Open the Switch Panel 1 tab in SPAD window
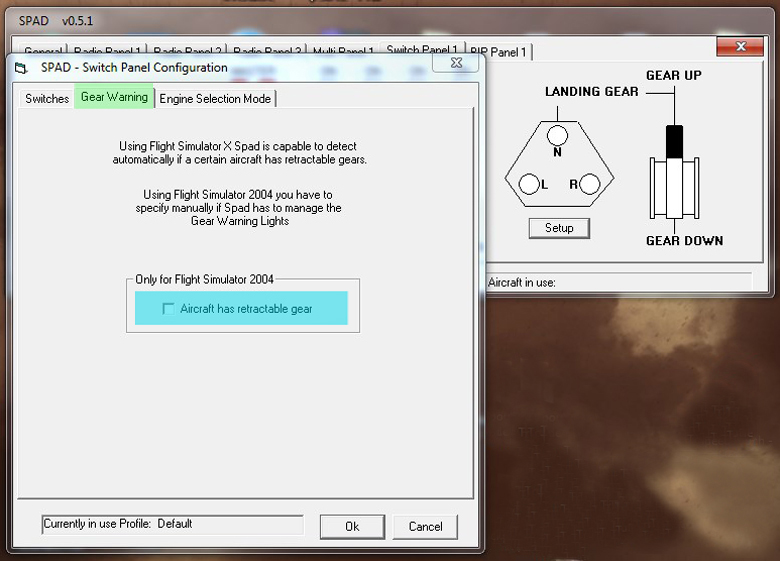780x561 pixels. pyautogui.click(x=421, y=49)
